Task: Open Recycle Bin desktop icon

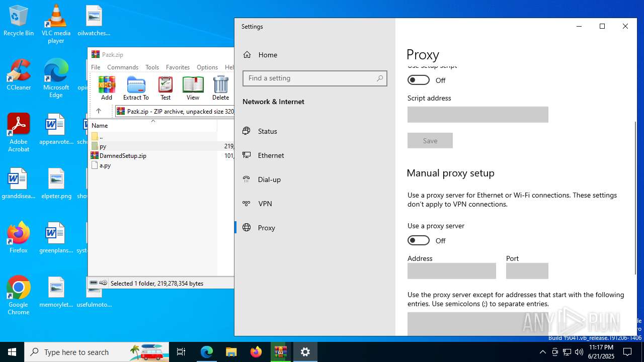Action: click(x=19, y=21)
